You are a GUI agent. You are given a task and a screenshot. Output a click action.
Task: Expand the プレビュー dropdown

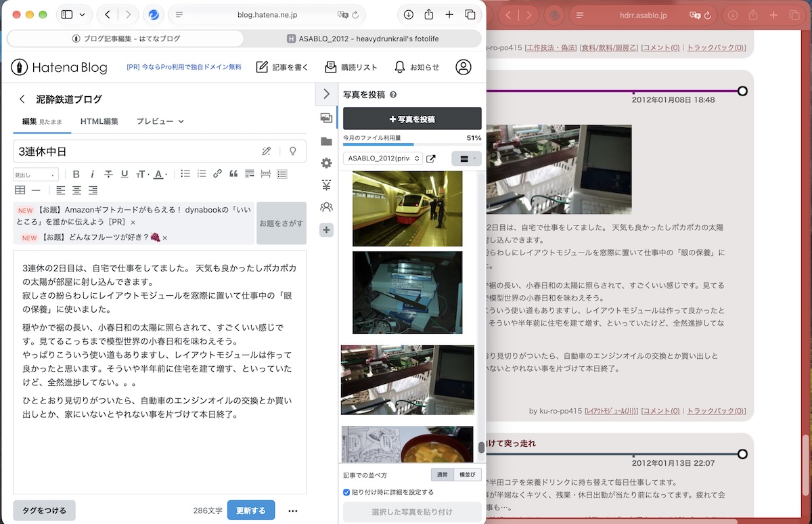160,121
